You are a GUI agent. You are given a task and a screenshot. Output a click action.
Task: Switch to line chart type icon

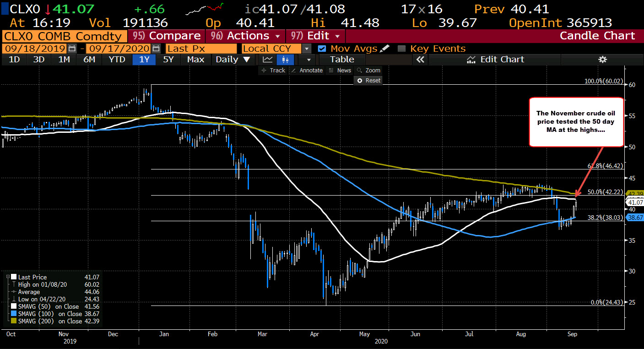click(268, 60)
